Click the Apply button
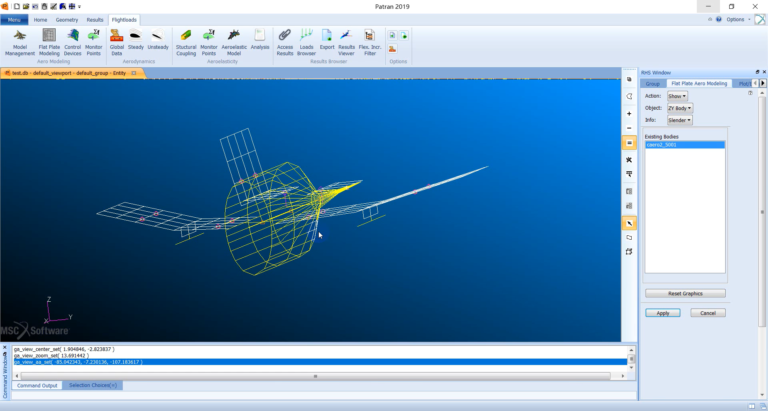 click(x=663, y=313)
